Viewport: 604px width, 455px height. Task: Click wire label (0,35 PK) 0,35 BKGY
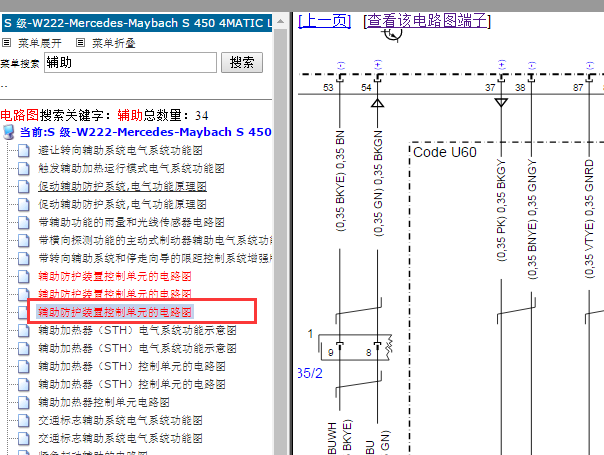[501, 210]
